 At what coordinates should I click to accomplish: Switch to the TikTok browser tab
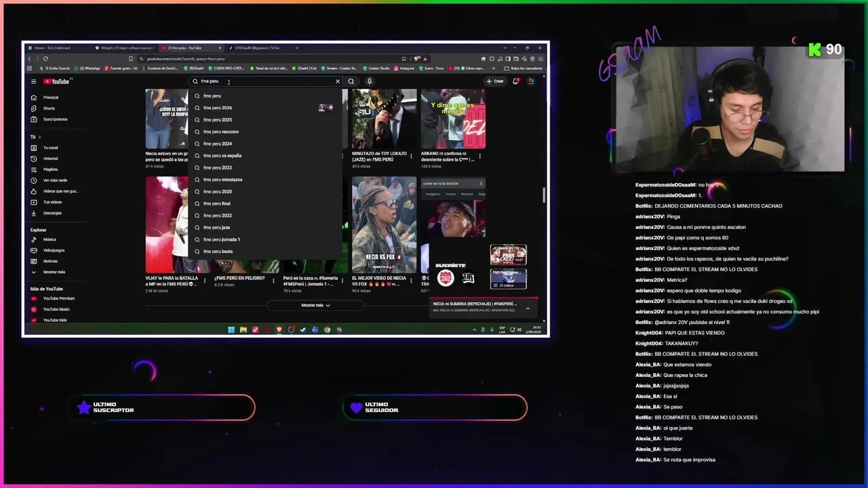click(258, 48)
